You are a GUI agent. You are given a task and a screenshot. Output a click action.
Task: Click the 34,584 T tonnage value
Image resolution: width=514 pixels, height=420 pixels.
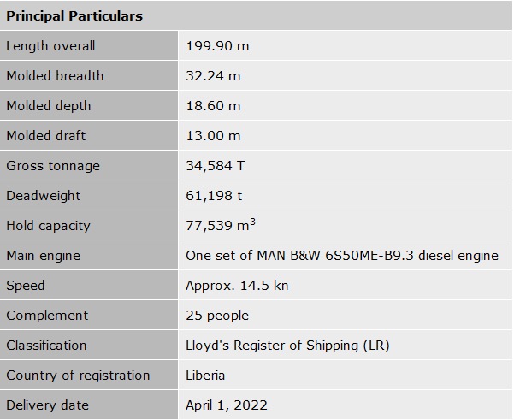[216, 166]
